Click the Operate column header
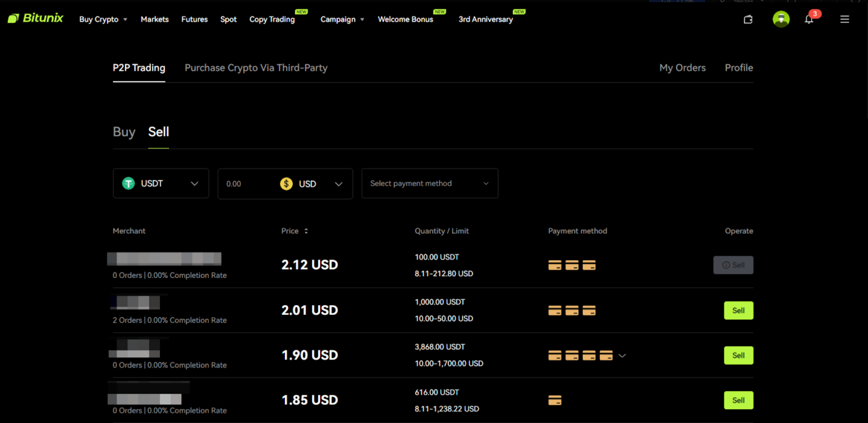 pos(739,231)
